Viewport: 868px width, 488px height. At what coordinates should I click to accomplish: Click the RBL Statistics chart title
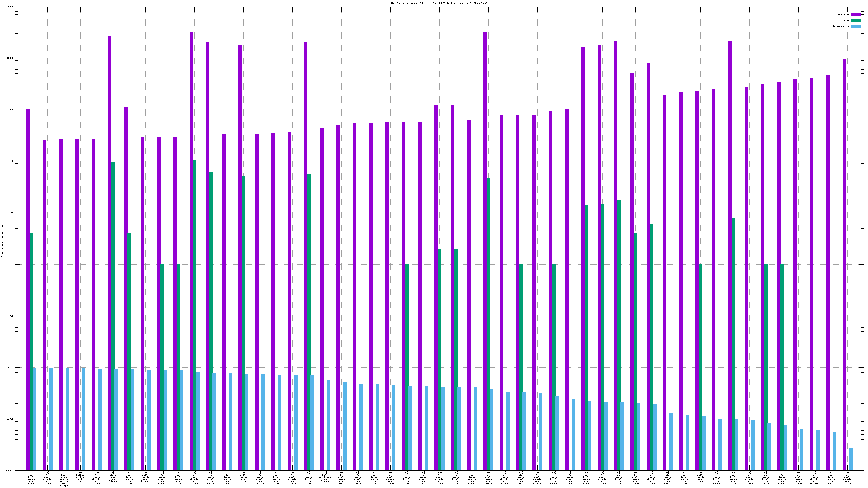pos(439,3)
